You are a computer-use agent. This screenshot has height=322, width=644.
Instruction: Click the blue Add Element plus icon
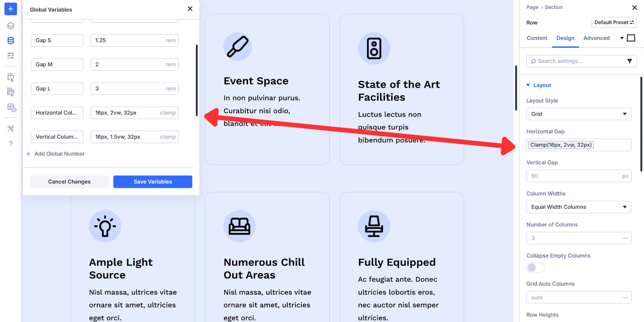10,9
